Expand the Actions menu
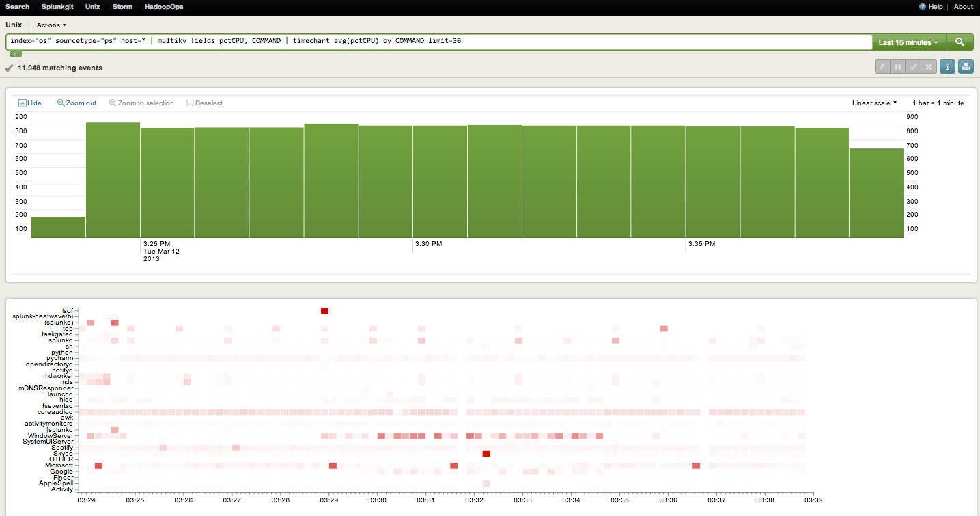 (51, 25)
